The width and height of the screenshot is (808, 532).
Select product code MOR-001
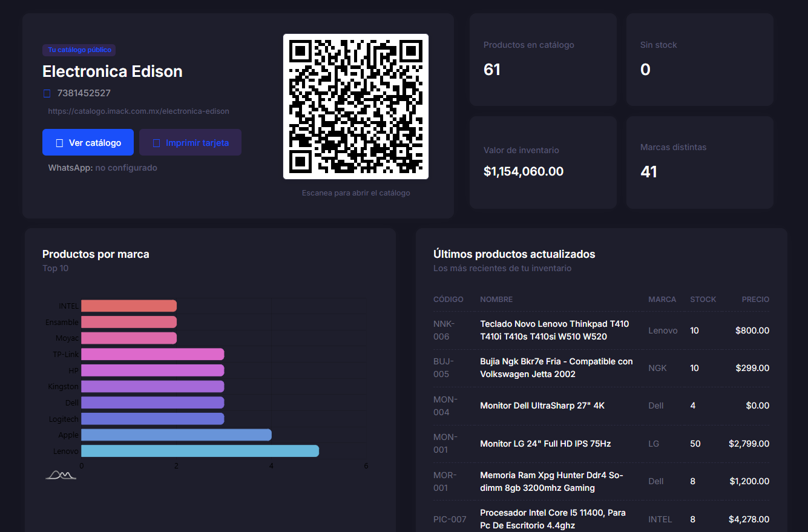click(x=445, y=481)
